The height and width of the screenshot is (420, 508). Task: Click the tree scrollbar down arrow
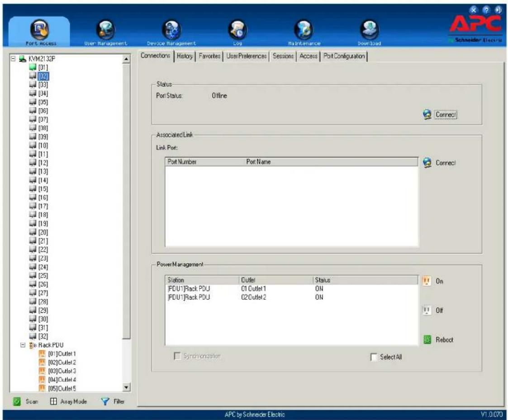[x=126, y=387]
